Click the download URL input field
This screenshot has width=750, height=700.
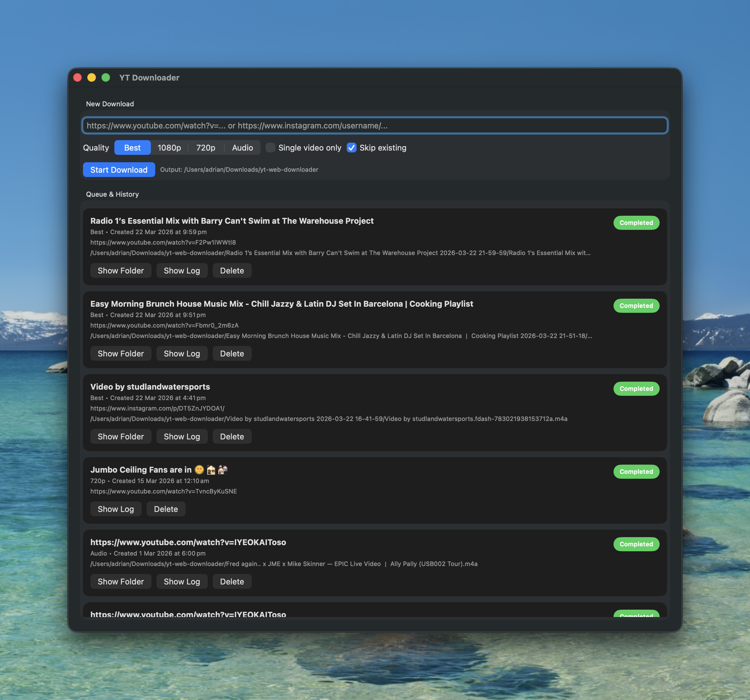[x=375, y=126]
